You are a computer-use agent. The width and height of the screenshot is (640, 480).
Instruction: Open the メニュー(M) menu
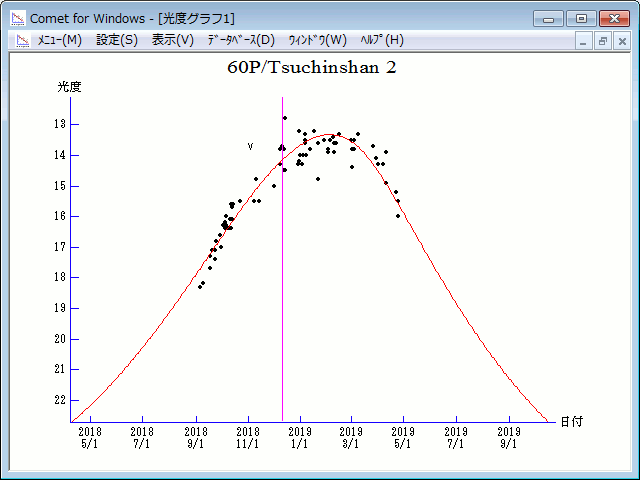tap(59, 40)
